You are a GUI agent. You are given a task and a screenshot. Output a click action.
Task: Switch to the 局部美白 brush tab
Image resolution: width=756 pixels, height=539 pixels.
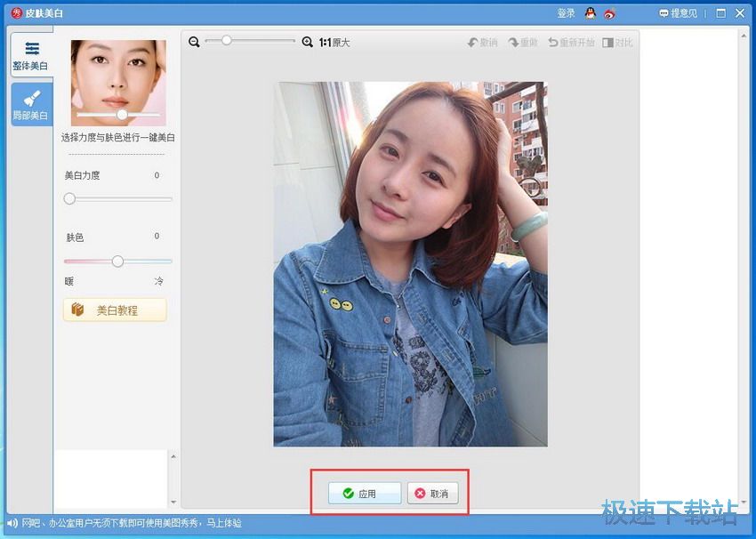pos(32,104)
